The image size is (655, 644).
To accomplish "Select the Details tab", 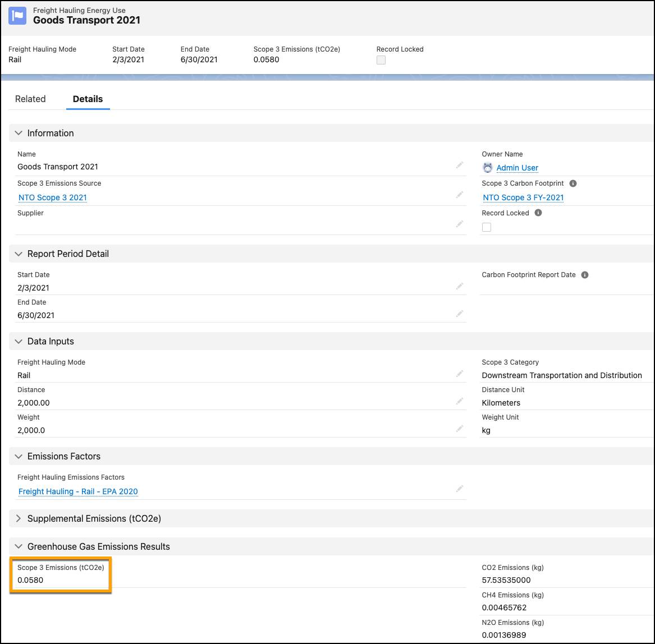I will (88, 99).
